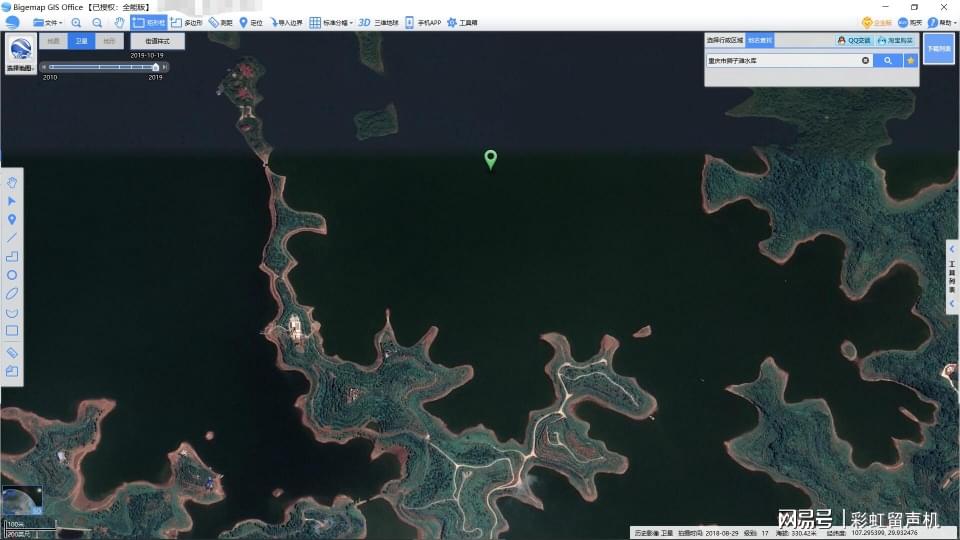Switch map layer to 卫星 (satellite)

pos(82,41)
